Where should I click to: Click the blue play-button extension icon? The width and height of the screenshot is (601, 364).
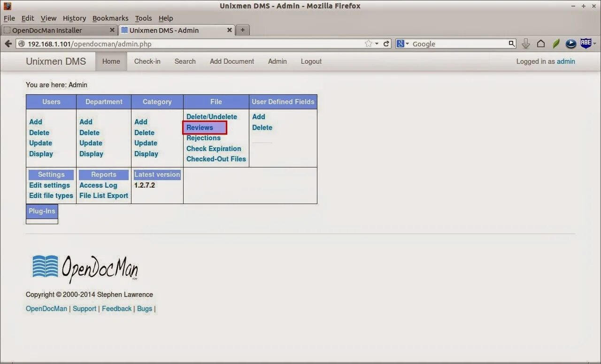coord(571,44)
